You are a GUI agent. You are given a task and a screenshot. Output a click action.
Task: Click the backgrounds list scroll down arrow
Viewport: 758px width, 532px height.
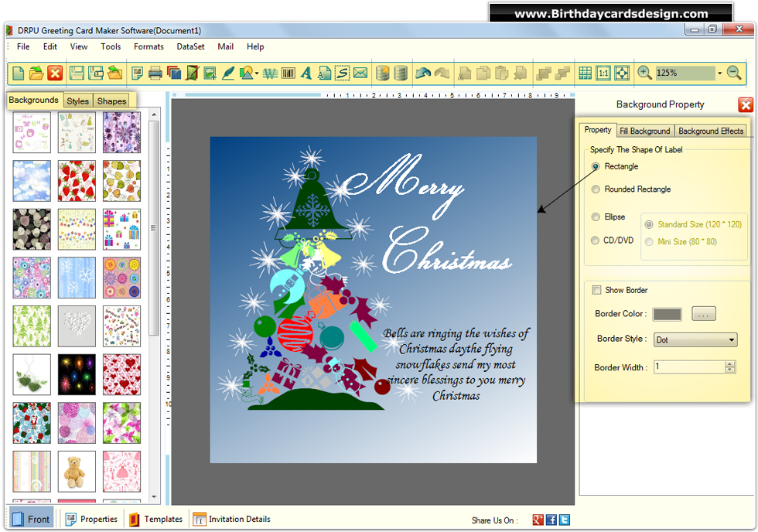[154, 496]
